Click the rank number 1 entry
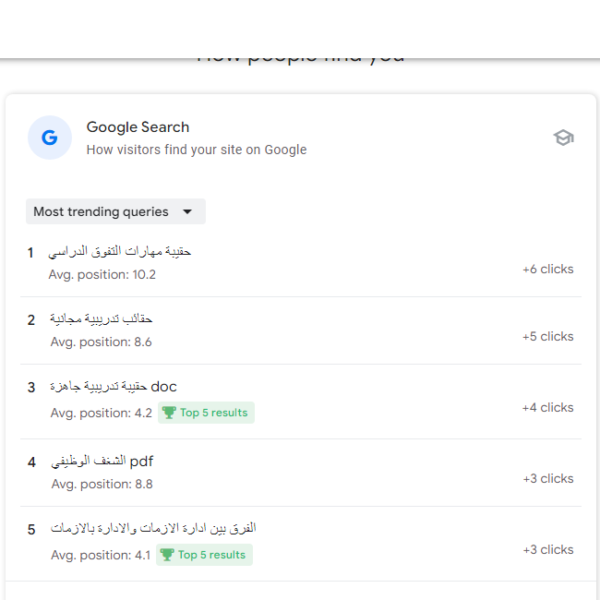Screen dimensions: 600x600 pos(31,253)
